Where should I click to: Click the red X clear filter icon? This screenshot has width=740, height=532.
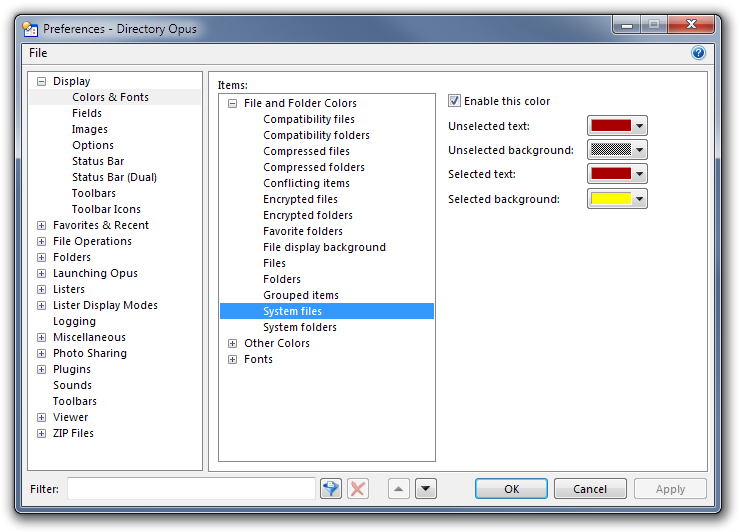pos(357,489)
